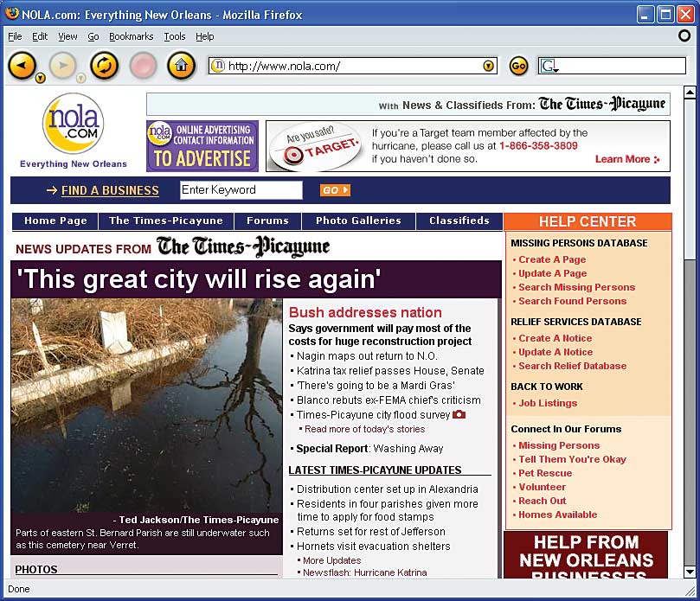Open Hornets visit evacuation shelters story
700x601 pixels.
[x=373, y=547]
